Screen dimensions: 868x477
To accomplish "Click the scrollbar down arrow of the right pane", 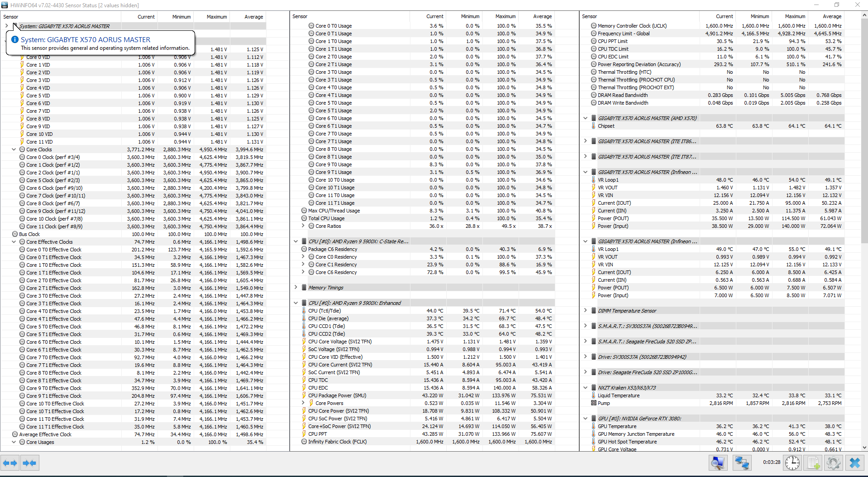I will click(x=864, y=448).
